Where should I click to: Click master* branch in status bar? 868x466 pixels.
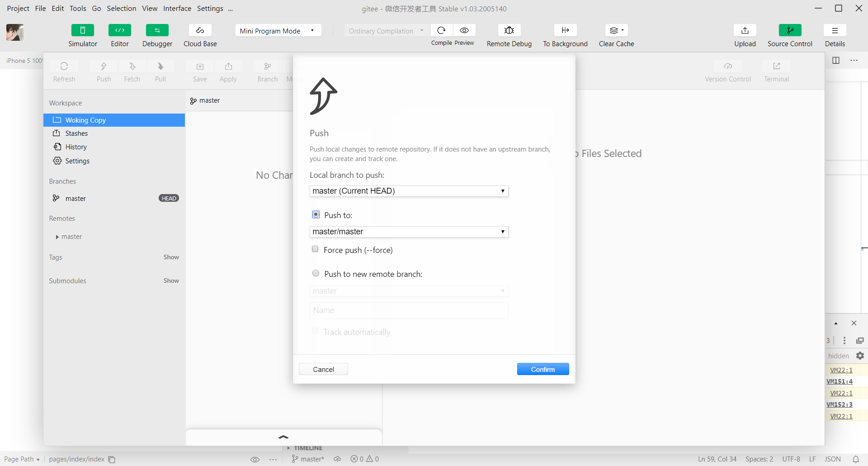(308, 459)
